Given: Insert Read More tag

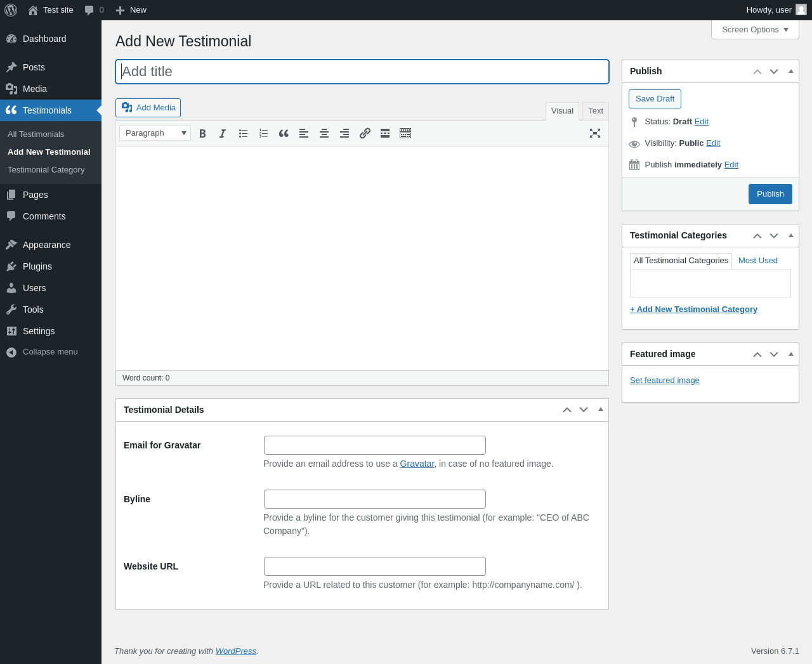Looking at the screenshot, I should 385,133.
